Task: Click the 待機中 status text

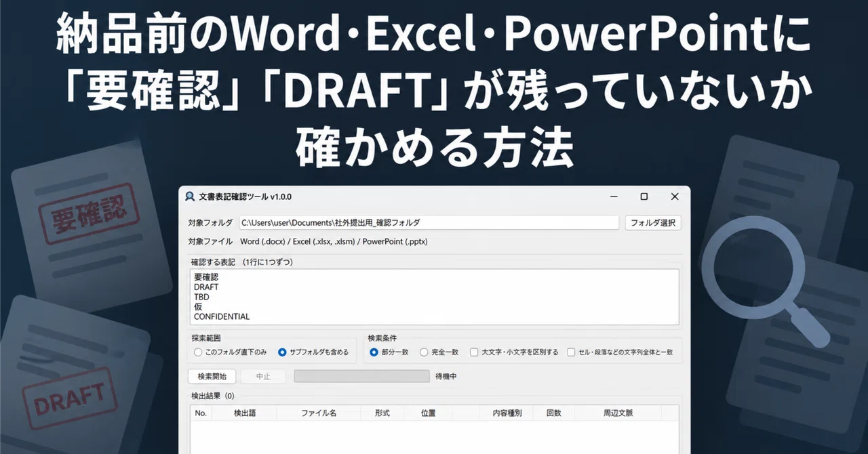Action: click(x=446, y=376)
